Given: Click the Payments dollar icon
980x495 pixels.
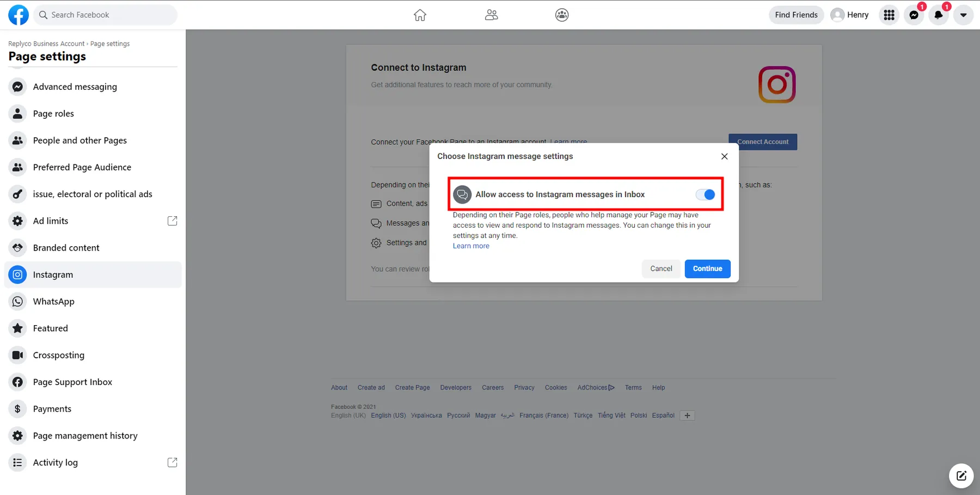Looking at the screenshot, I should (x=17, y=409).
